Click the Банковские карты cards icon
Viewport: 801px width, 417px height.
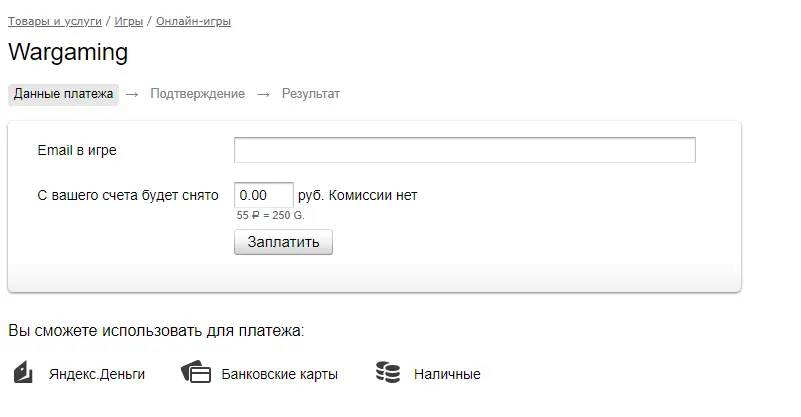196,372
